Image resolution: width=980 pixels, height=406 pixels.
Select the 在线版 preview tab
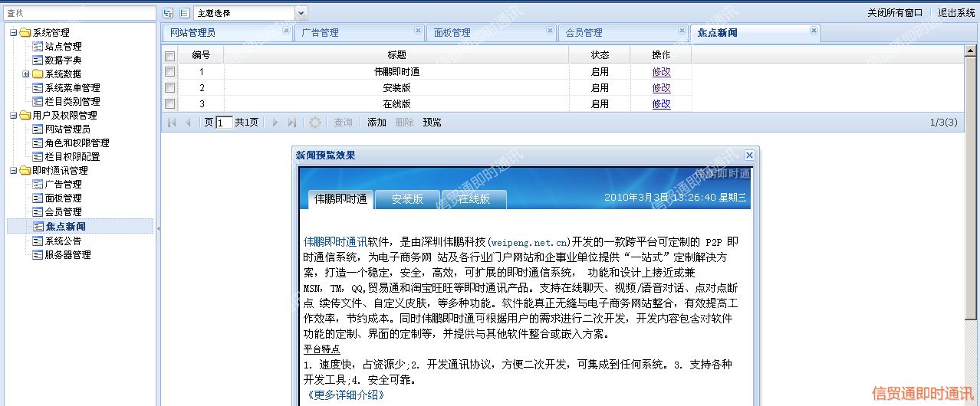[x=474, y=199]
